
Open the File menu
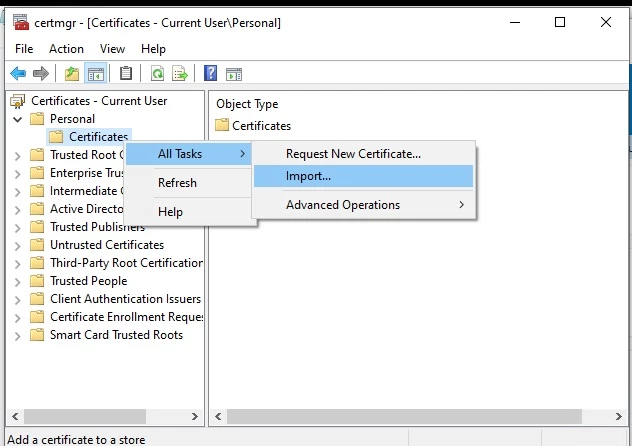(24, 49)
